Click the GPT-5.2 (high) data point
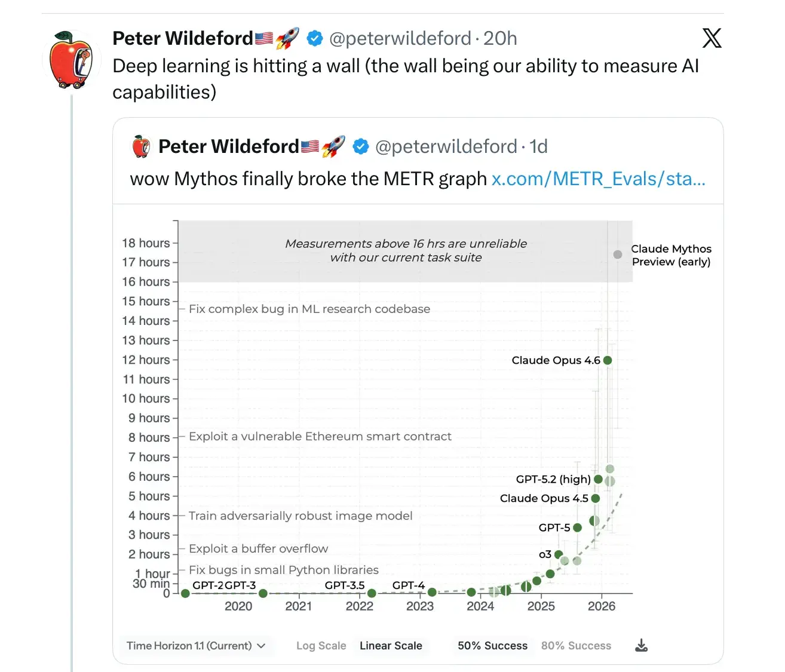The width and height of the screenshot is (785, 672). coord(598,479)
